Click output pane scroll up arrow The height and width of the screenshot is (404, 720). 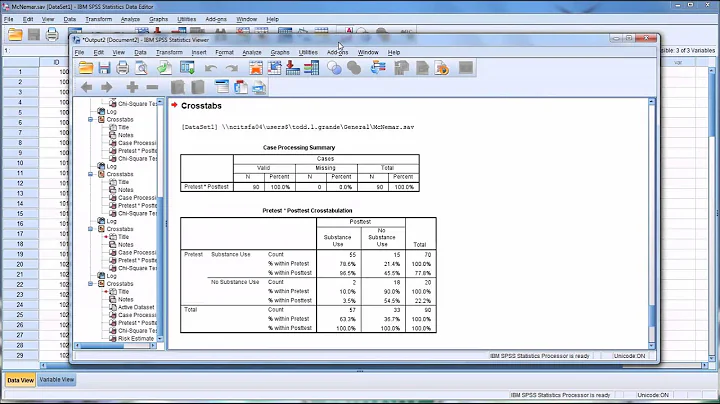click(651, 101)
